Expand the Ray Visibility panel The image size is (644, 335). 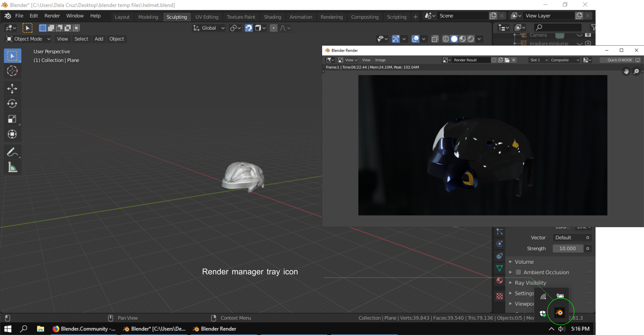pyautogui.click(x=530, y=283)
